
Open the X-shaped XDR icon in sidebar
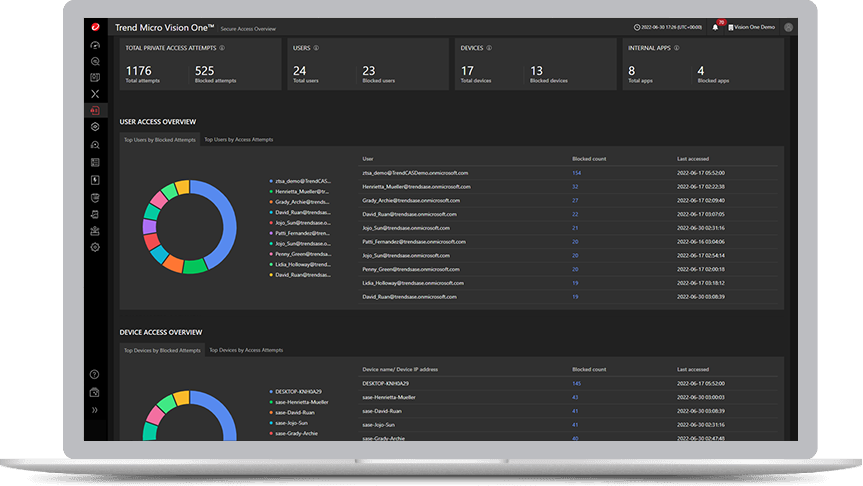(95, 94)
